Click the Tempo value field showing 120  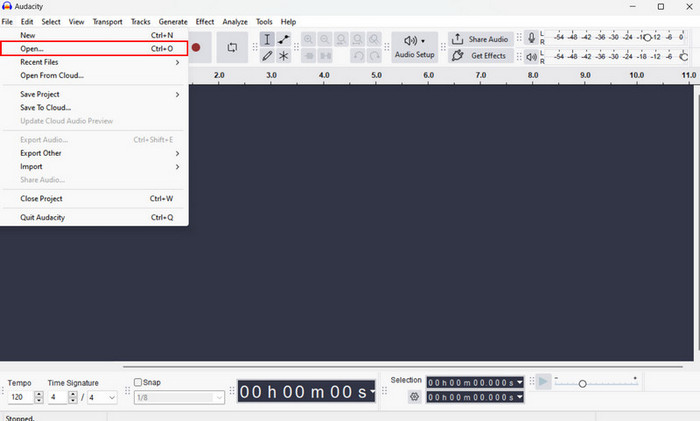21,397
